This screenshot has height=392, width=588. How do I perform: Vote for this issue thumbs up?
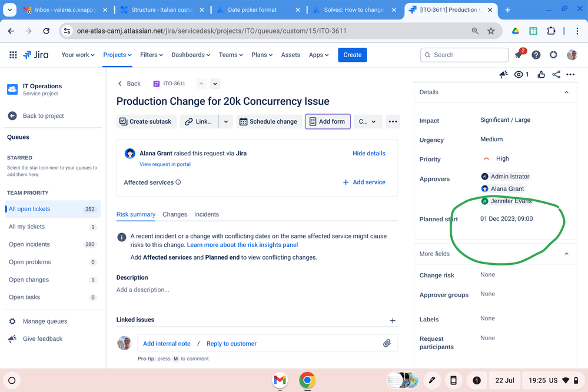point(541,74)
